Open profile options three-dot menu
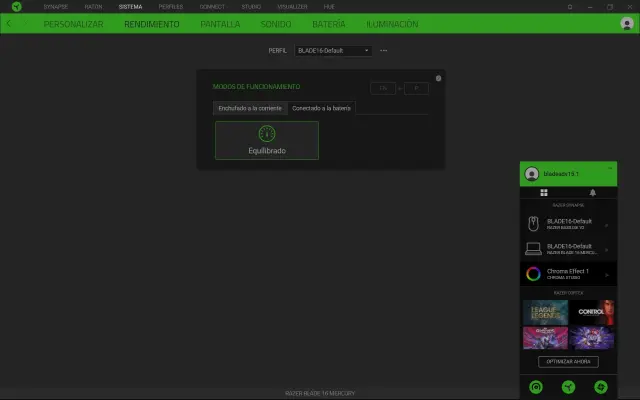The width and height of the screenshot is (640, 400). [383, 50]
